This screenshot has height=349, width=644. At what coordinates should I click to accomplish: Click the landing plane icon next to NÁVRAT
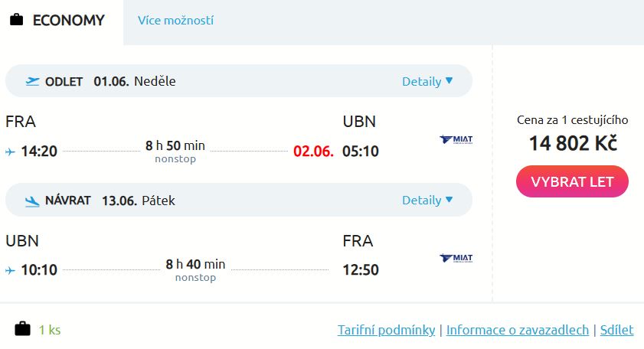[x=32, y=201]
